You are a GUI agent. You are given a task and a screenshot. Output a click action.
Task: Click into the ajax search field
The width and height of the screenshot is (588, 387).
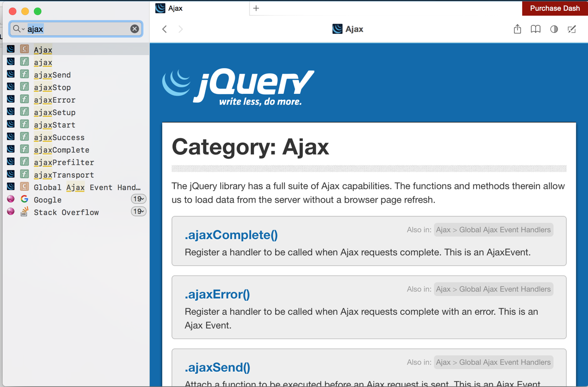coord(76,29)
